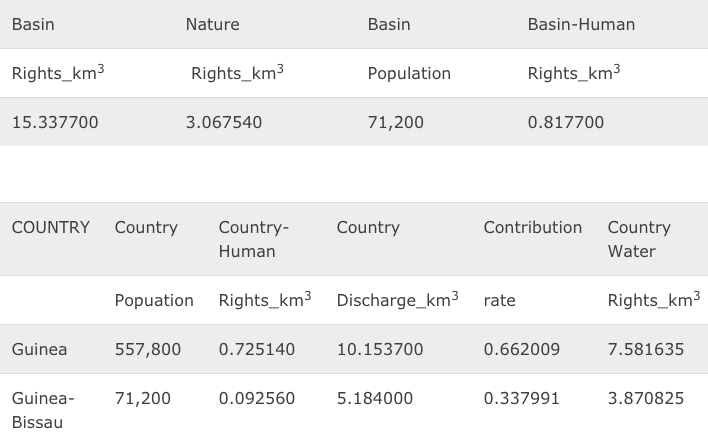Click Guinea-Bissau's discharge value 5.184000

374,398
